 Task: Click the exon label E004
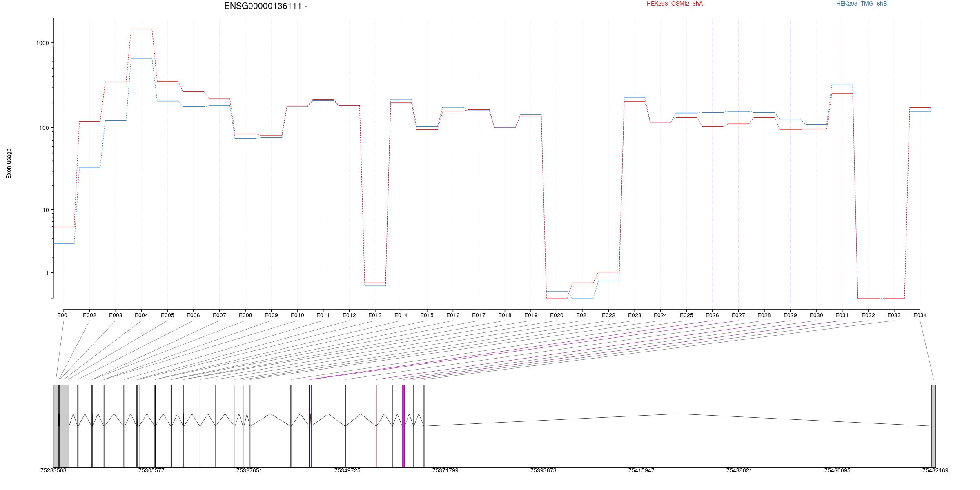pos(141,315)
